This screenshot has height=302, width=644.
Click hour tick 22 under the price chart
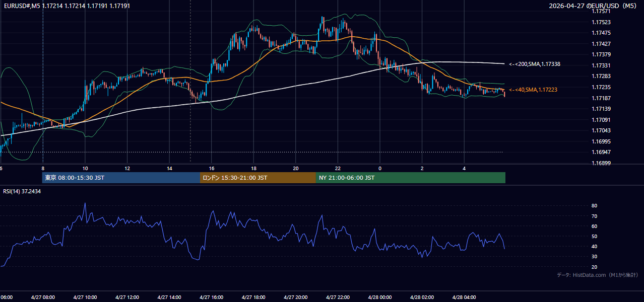[338, 168]
